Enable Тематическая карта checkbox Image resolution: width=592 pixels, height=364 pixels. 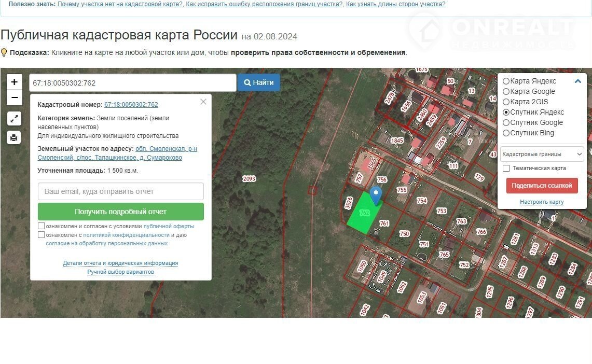coord(506,169)
